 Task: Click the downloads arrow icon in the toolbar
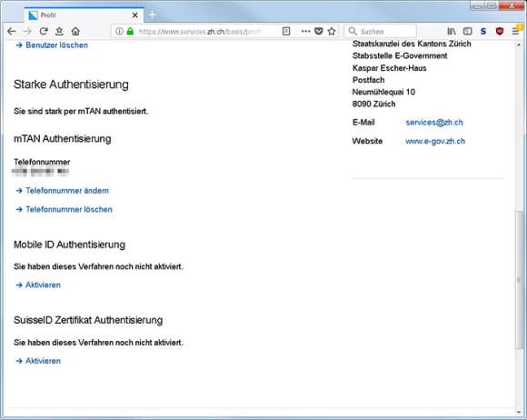coord(59,31)
